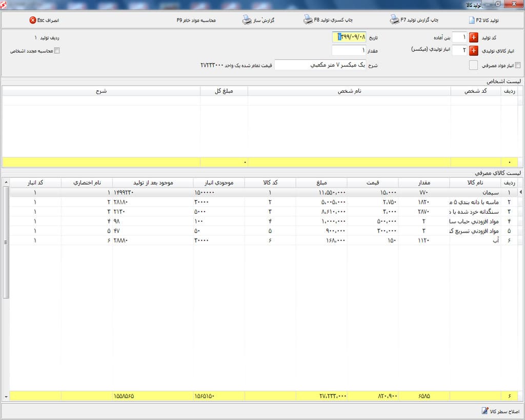Enable محاسبه مجدد اشخاص checkbox
Image resolution: width=525 pixels, height=420 pixels.
pyautogui.click(x=57, y=51)
